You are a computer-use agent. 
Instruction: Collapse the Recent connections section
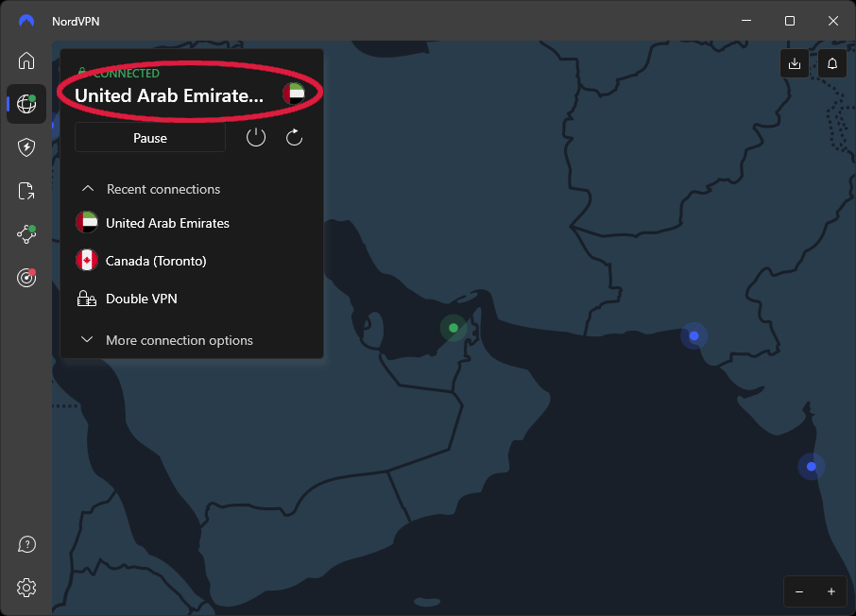click(151, 189)
